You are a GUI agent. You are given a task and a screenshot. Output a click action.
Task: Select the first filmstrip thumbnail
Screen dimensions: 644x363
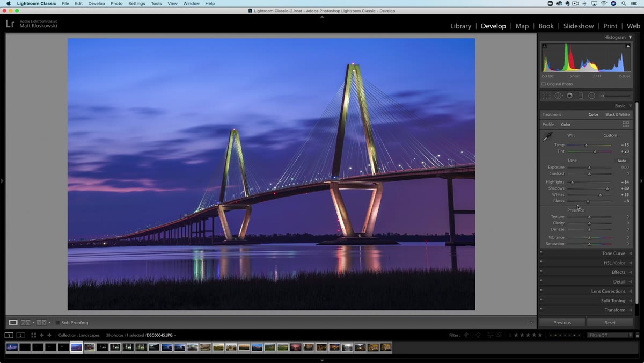[x=12, y=347]
